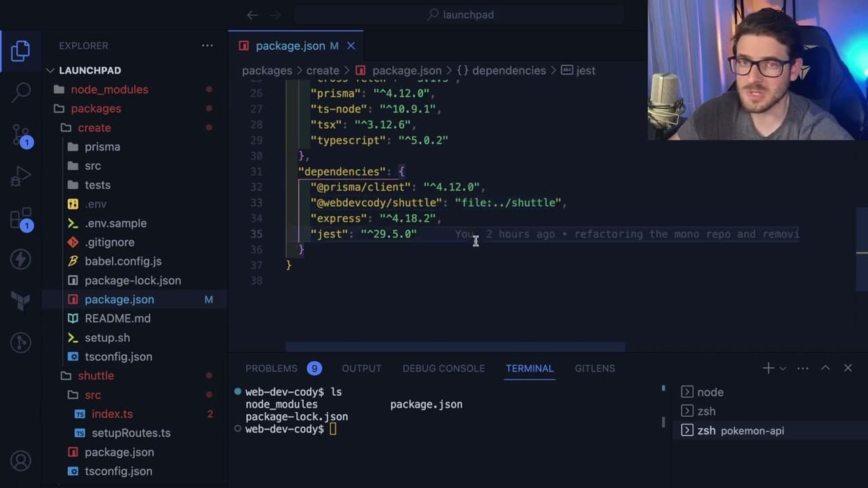Click the editor horizontal scrollbar
Viewport: 868px width, 488px height.
455,347
